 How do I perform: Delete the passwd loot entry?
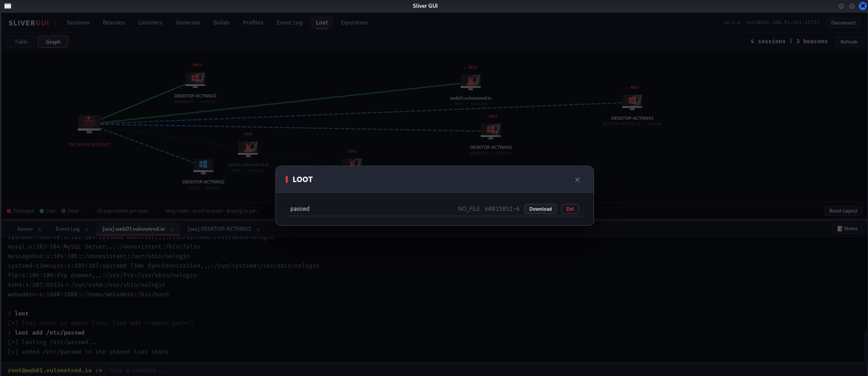coord(570,209)
